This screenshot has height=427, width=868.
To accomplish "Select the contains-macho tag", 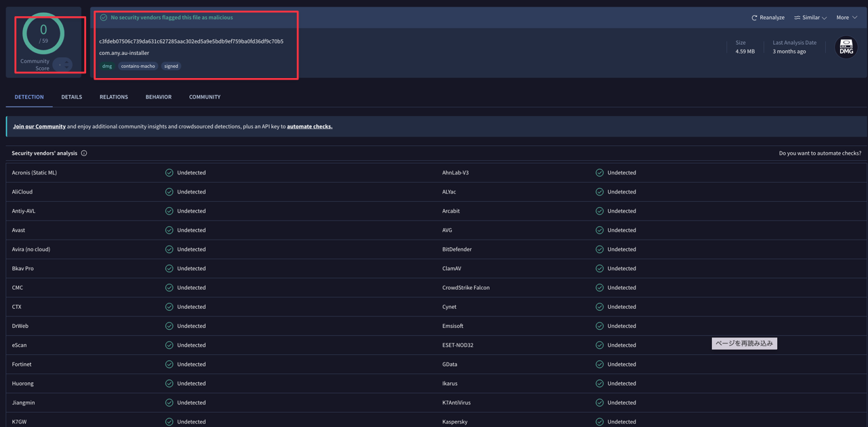I will click(138, 67).
